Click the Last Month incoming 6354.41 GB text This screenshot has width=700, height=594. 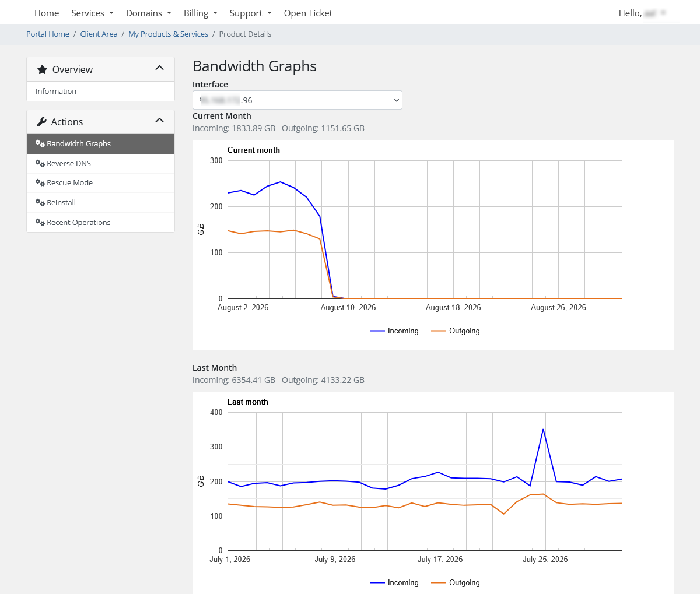point(234,380)
